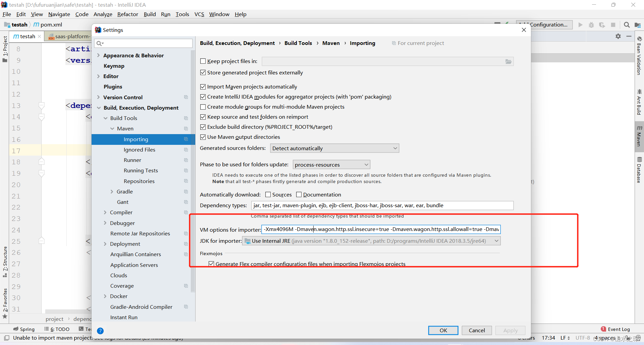The width and height of the screenshot is (644, 345).
Task: Open Phase for folders update dropdown
Action: [331, 165]
